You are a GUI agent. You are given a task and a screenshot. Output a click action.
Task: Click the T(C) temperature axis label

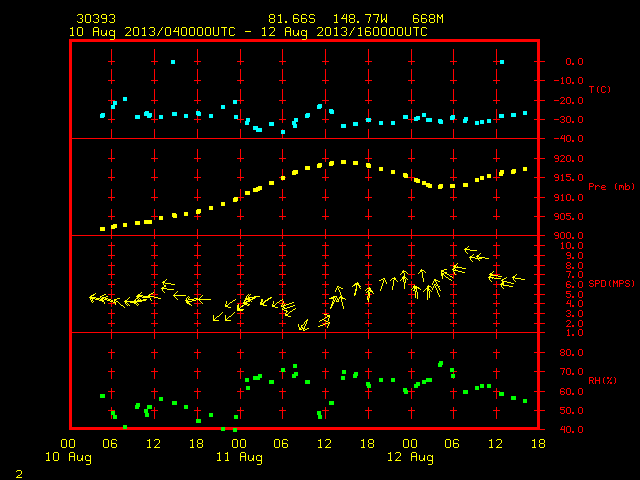(x=600, y=89)
